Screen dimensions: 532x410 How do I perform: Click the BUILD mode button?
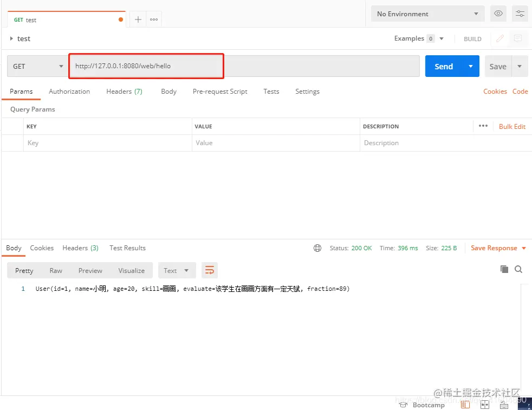[x=472, y=39]
